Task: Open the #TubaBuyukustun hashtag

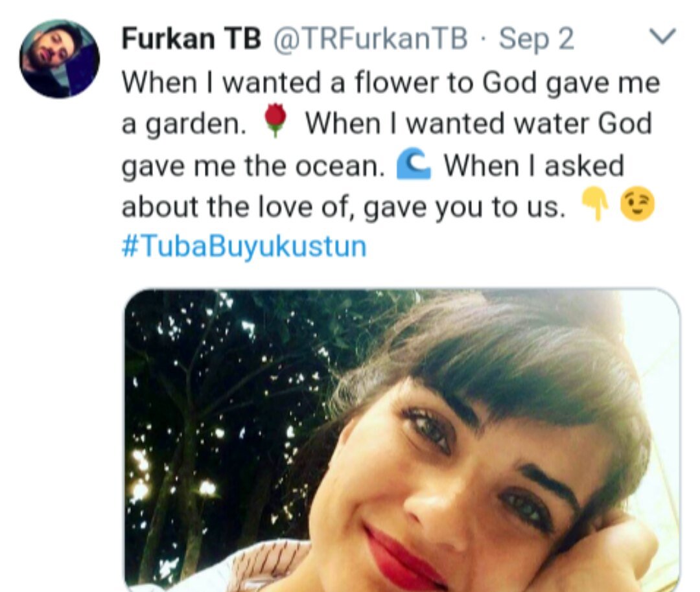Action: (x=244, y=247)
